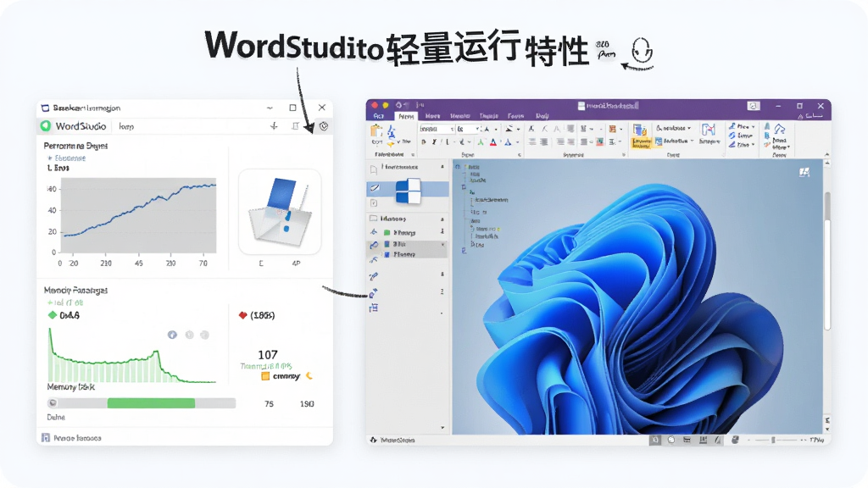Click the page icon at the top of the left pane
The height and width of the screenshot is (488, 868).
tap(374, 169)
